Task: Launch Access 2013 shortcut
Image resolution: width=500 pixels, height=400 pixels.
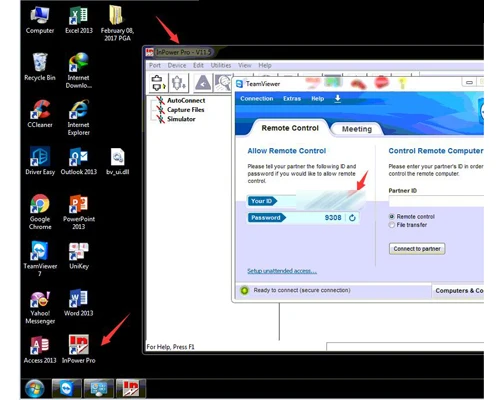Action: 40,350
